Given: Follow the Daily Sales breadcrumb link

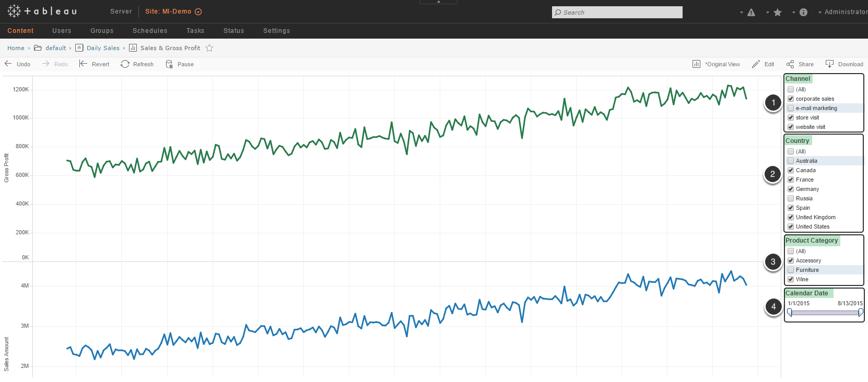Looking at the screenshot, I should pyautogui.click(x=103, y=48).
